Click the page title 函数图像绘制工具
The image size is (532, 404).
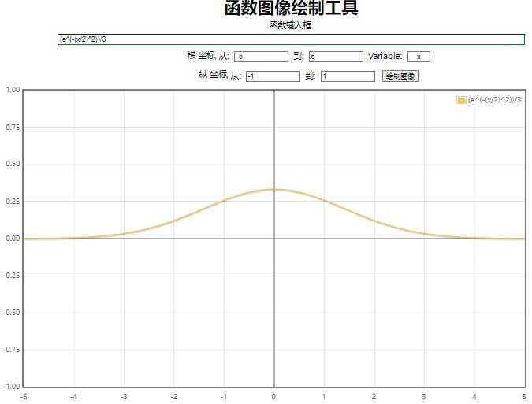click(x=291, y=7)
